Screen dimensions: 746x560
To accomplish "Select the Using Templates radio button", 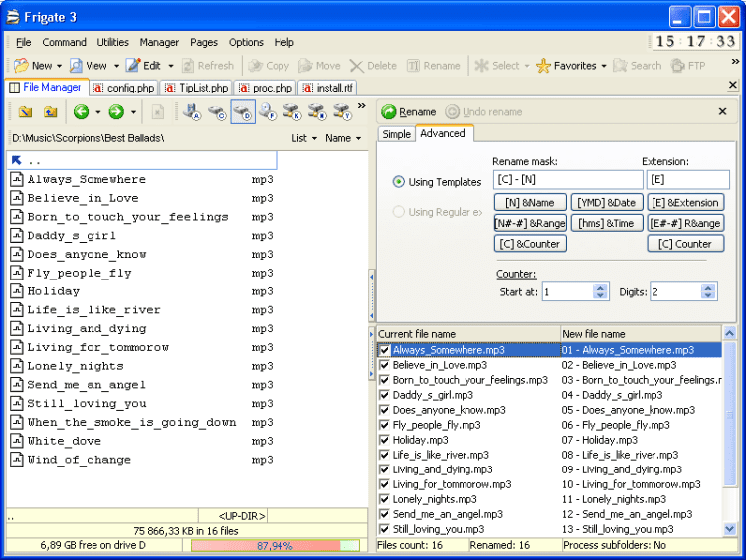I will (x=399, y=182).
